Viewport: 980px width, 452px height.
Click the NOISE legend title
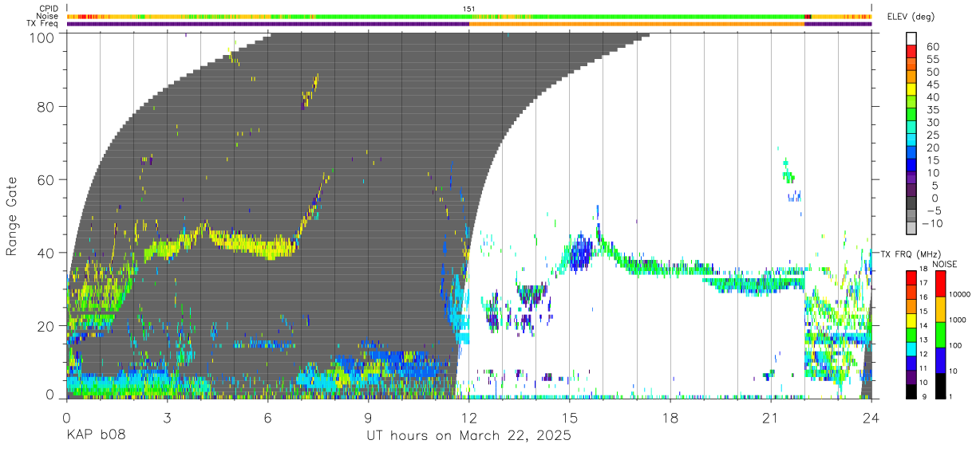click(x=945, y=264)
